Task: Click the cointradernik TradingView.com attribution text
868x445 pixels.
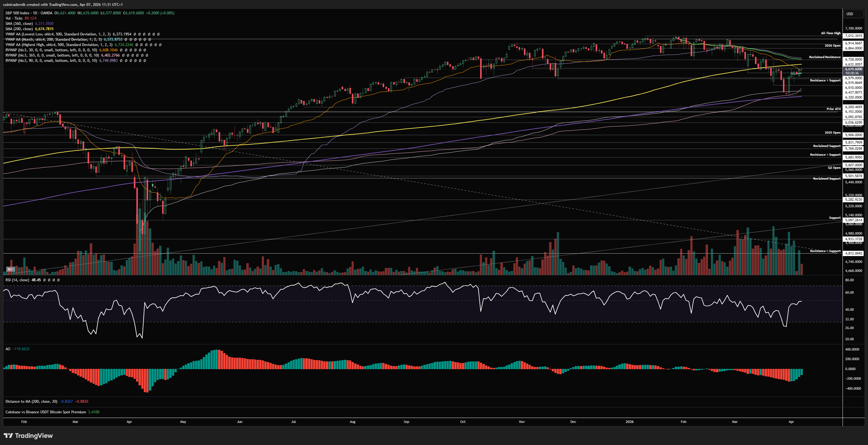Action: (x=63, y=4)
